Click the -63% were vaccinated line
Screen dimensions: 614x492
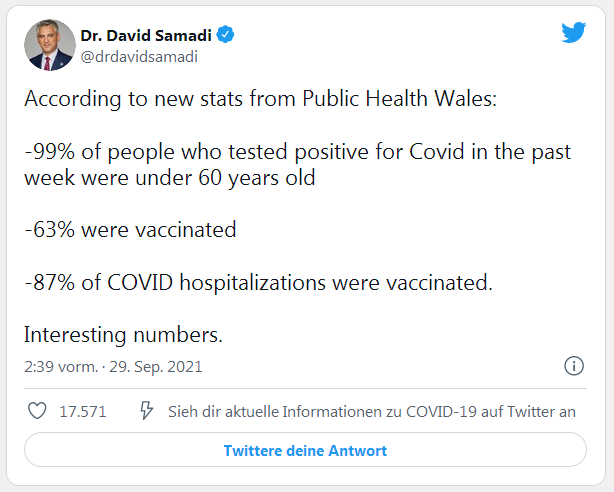(x=130, y=230)
